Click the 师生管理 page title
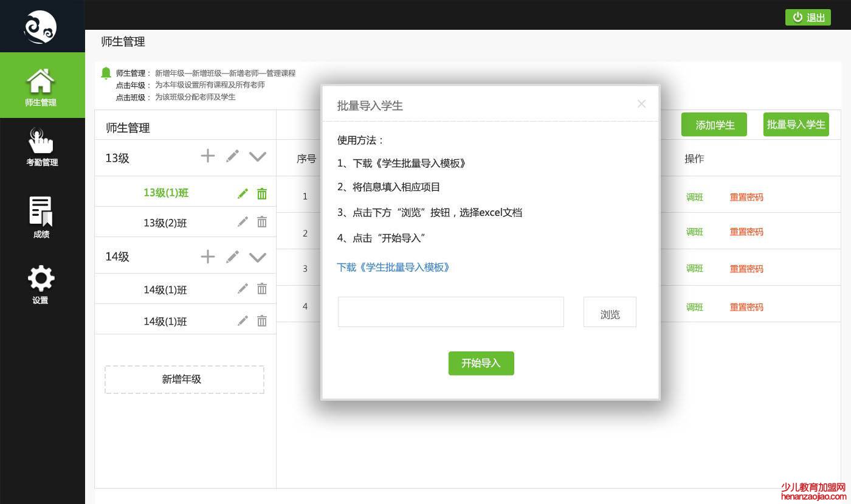Viewport: 851px width, 504px height. (123, 42)
